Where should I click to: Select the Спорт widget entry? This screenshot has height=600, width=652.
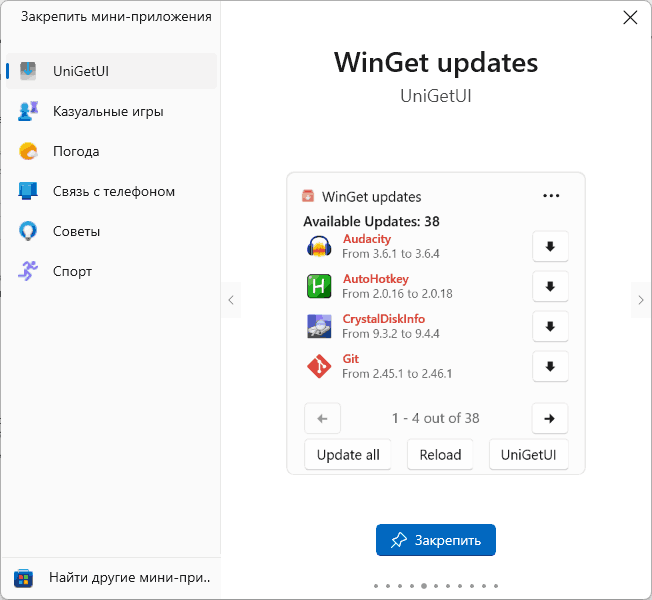tap(111, 271)
